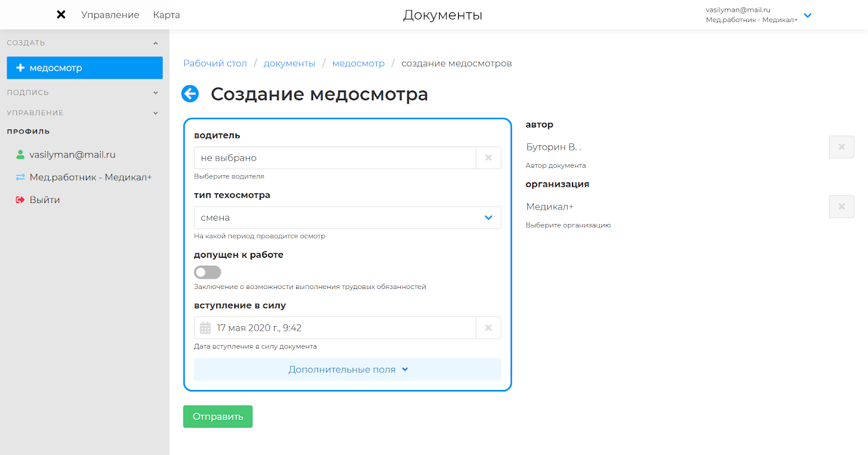Screen dimensions: 868x455
Task: Click the ПРОФИЛЬ section header
Action: pos(29,131)
